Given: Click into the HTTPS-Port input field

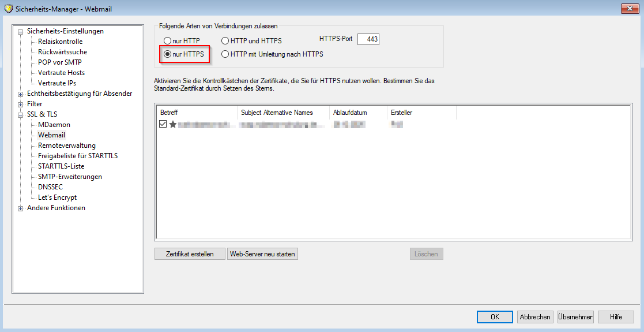Looking at the screenshot, I should tap(368, 39).
